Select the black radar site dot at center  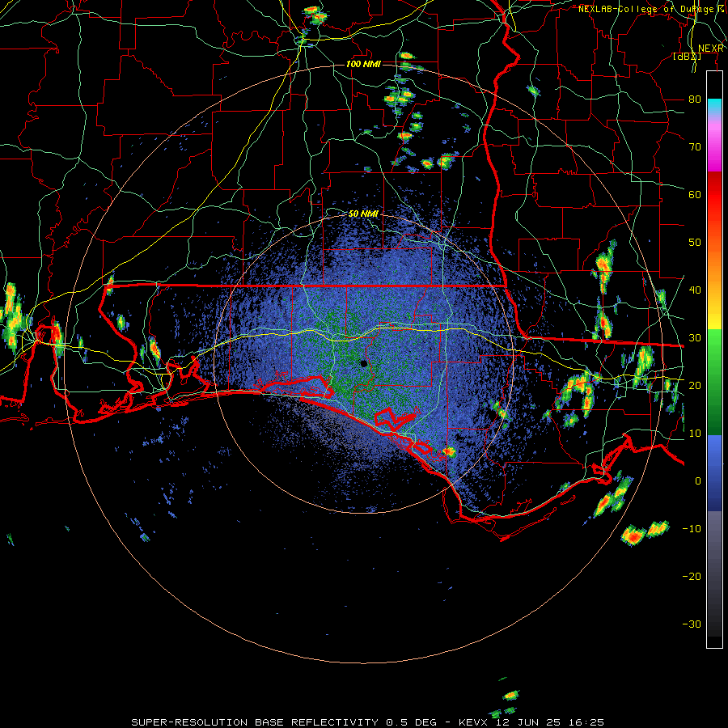pyautogui.click(x=363, y=363)
